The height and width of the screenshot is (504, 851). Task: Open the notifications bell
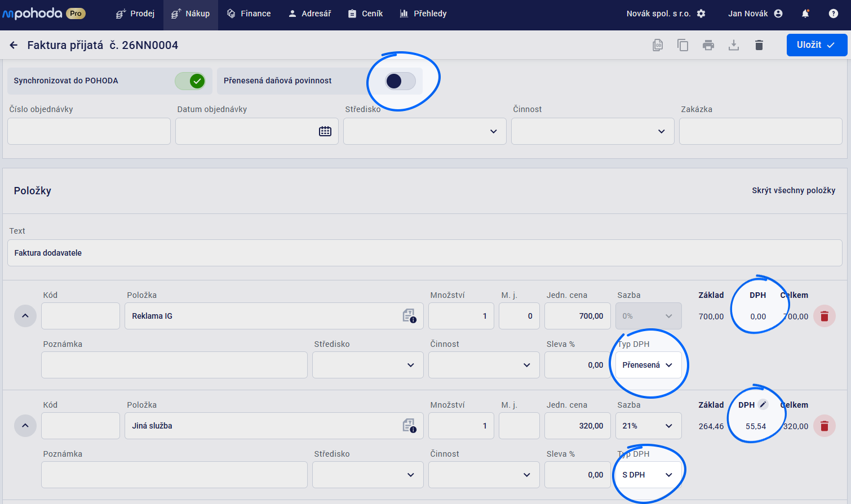point(805,14)
